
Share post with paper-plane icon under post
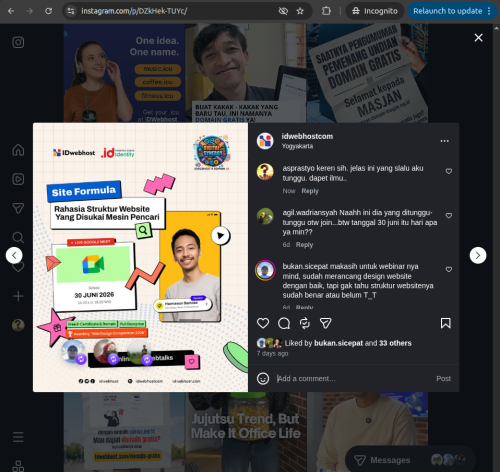click(326, 323)
